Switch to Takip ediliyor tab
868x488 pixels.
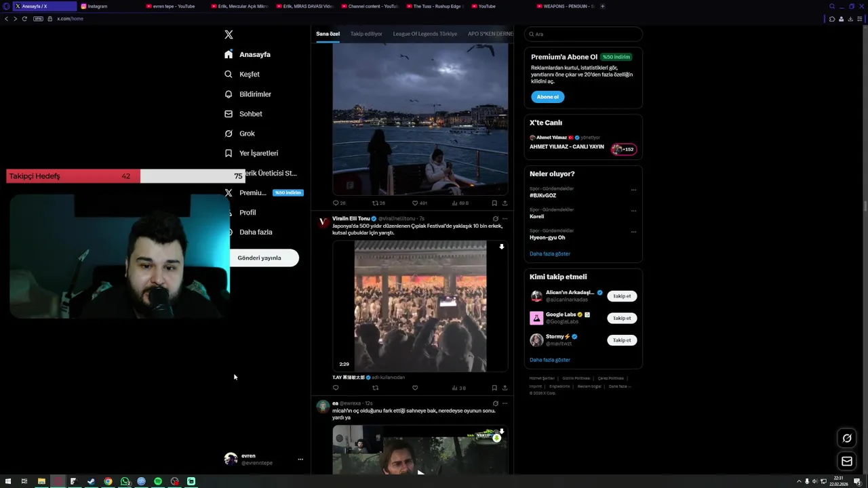366,34
